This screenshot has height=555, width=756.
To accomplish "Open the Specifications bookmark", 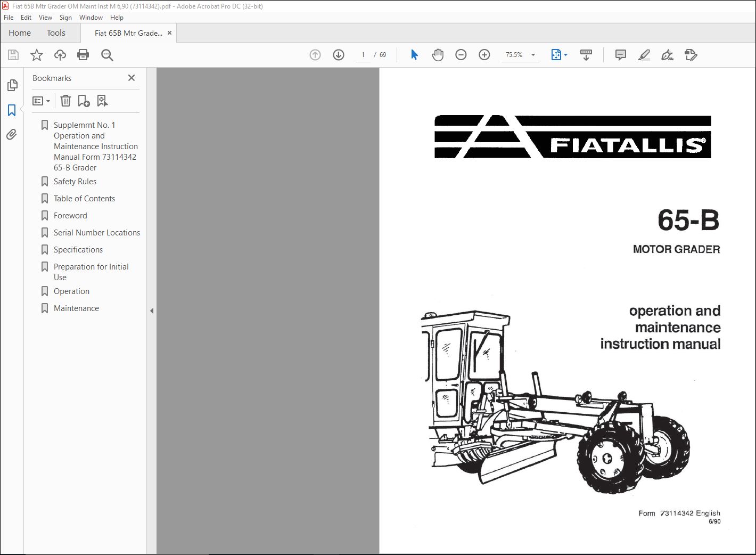I will 78,250.
